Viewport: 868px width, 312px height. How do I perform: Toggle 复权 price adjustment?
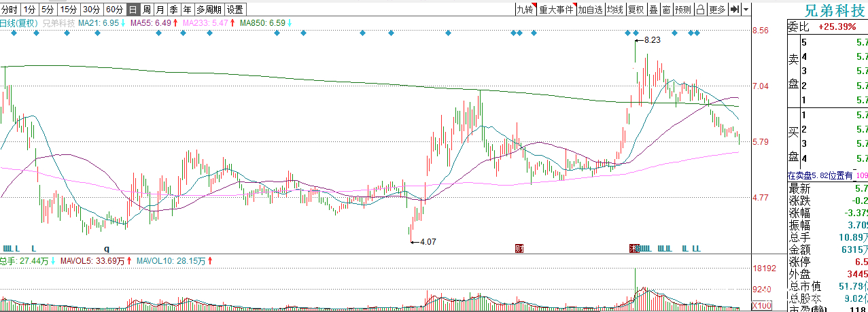coord(636,10)
